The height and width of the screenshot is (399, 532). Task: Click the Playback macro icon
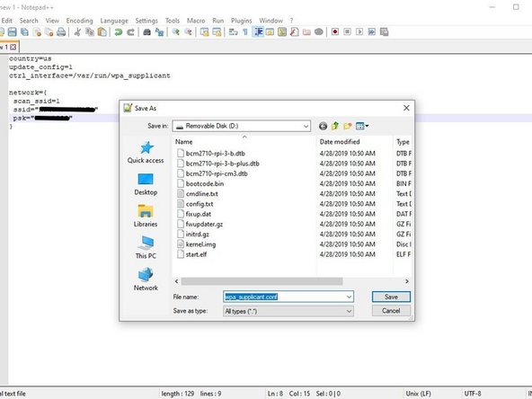[359, 31]
